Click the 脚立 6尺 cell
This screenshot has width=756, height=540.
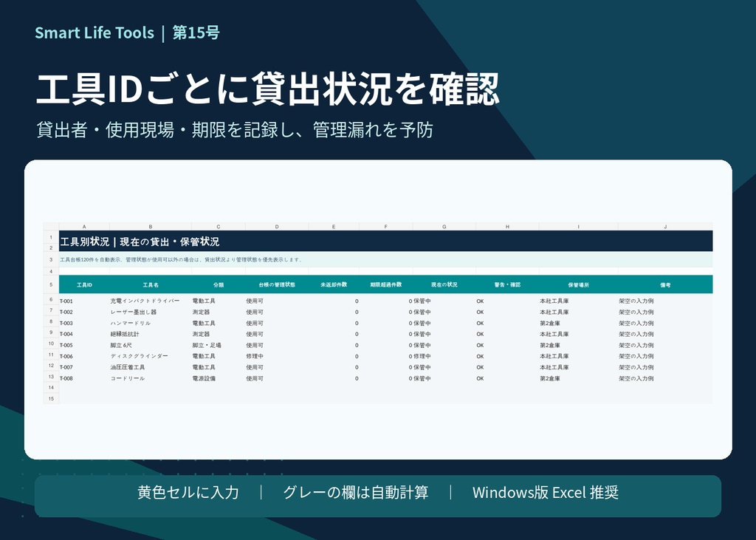(151, 346)
